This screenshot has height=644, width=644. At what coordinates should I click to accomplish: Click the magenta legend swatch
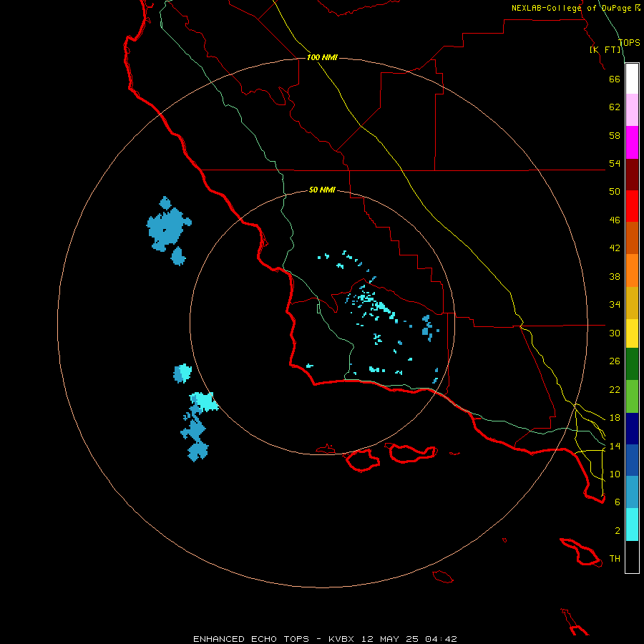click(x=632, y=142)
